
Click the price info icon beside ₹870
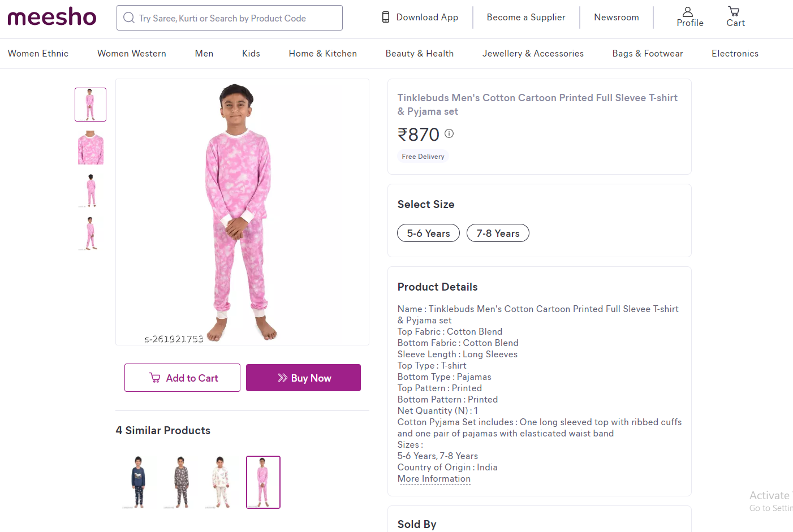pyautogui.click(x=449, y=133)
